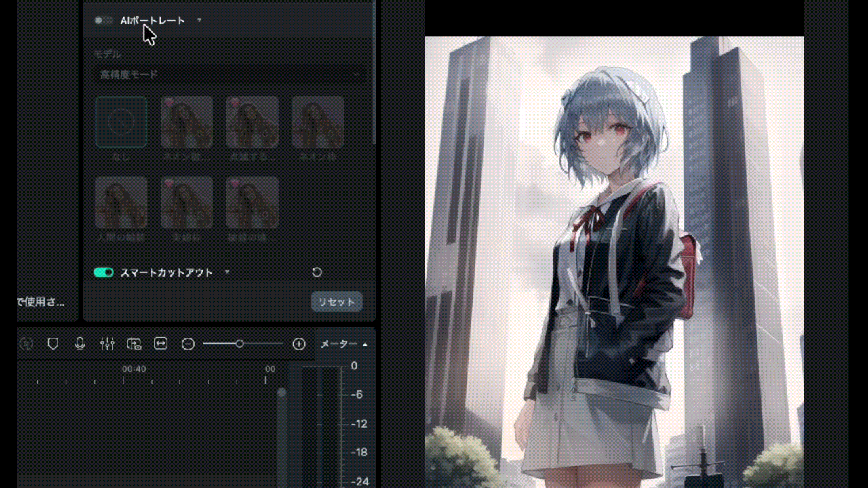868x488 pixels.
Task: Choose the ネオン破… effect thumbnail
Action: point(186,122)
